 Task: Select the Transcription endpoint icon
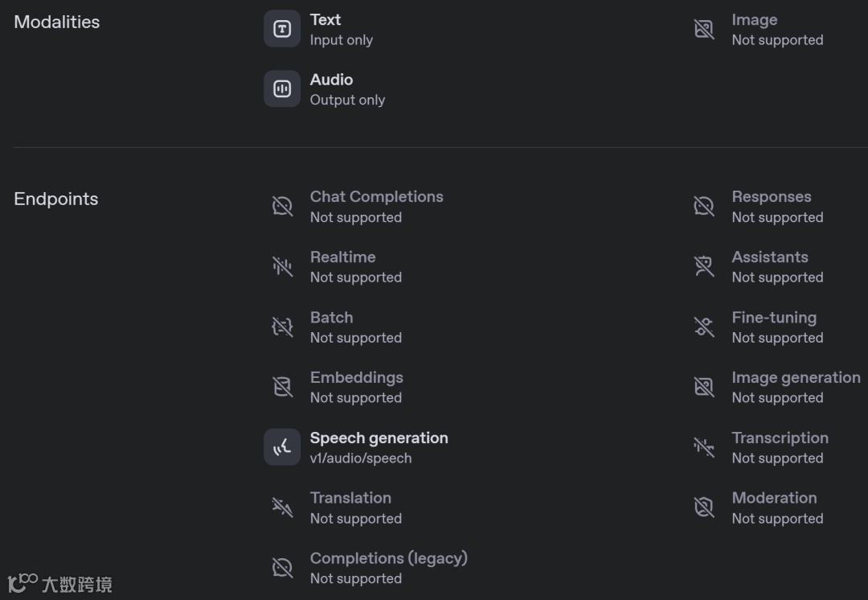(x=704, y=447)
